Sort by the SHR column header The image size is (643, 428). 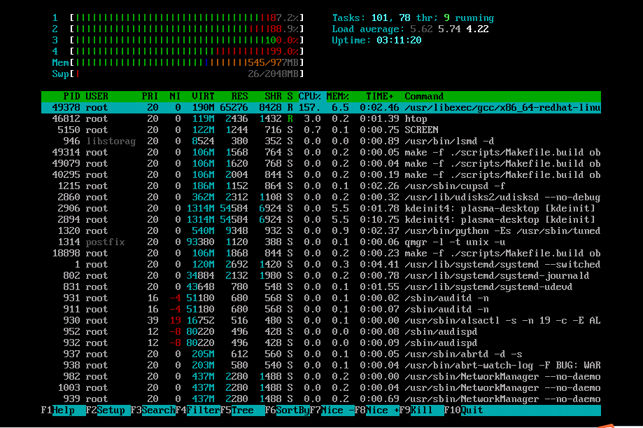click(x=273, y=96)
